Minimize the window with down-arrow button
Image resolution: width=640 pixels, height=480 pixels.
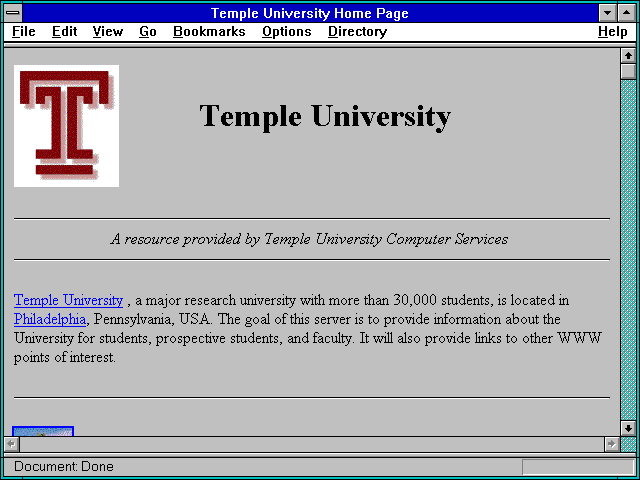[x=607, y=13]
